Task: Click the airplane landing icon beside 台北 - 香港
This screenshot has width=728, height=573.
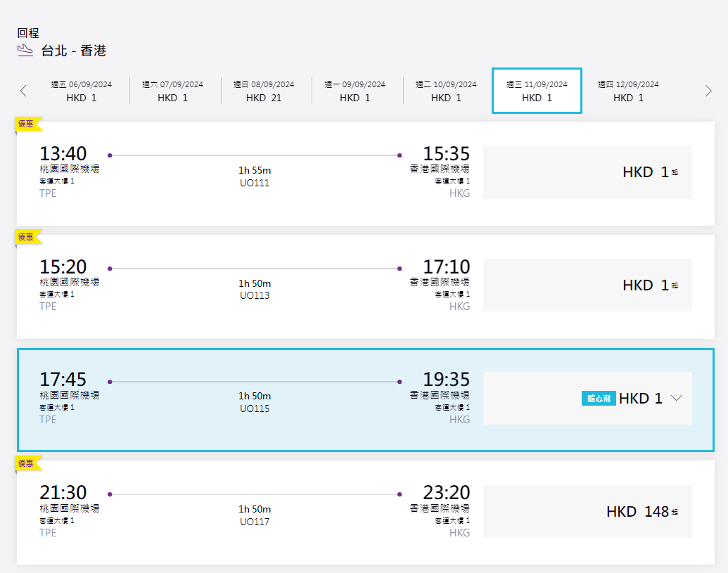Action: pos(25,51)
